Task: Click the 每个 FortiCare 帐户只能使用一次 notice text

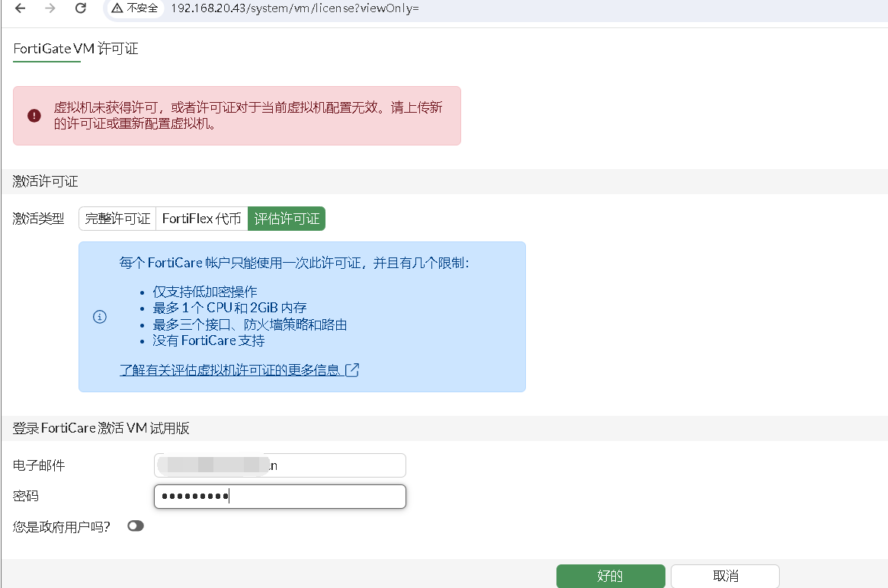Action: coord(294,264)
